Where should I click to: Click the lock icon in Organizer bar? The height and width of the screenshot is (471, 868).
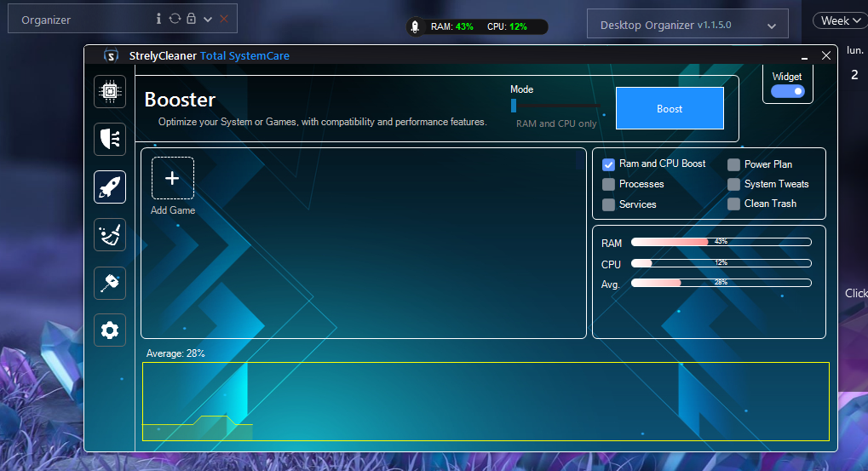click(191, 19)
